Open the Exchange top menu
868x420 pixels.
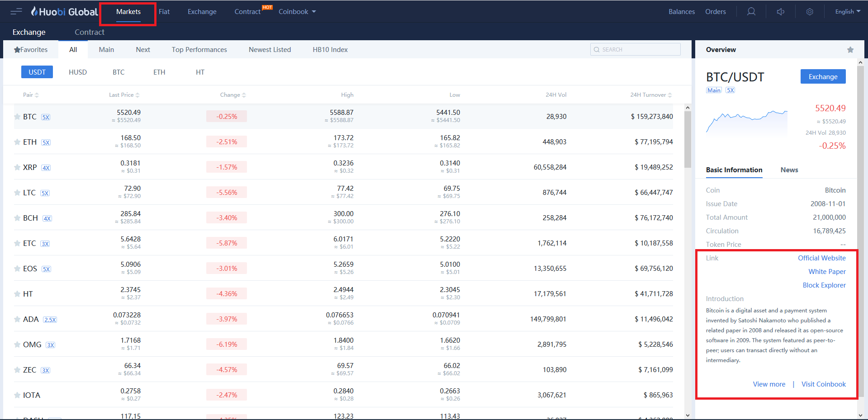tap(202, 12)
